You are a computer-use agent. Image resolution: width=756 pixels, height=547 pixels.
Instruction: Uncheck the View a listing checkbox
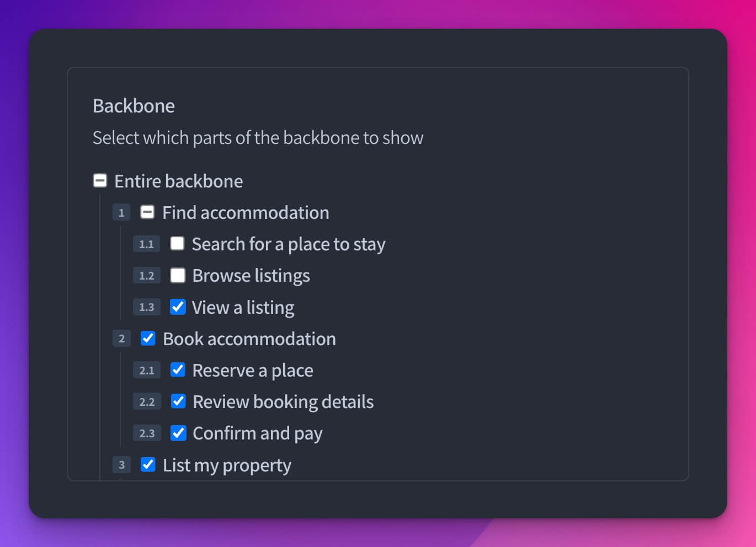178,307
